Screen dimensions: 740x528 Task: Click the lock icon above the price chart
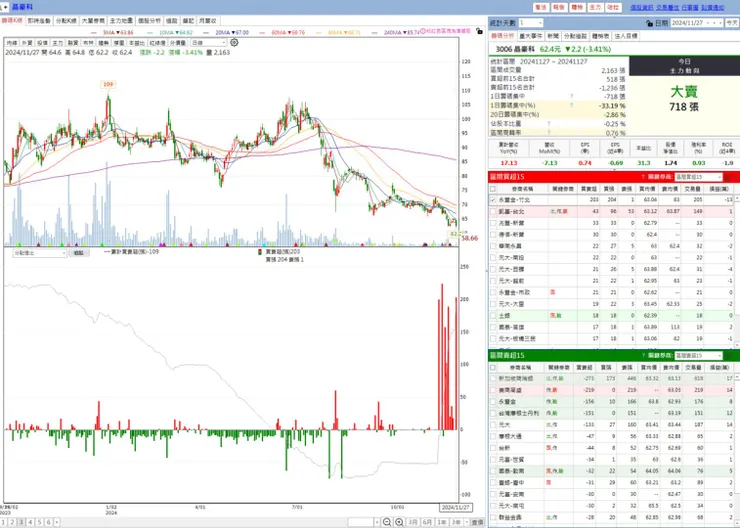(479, 31)
